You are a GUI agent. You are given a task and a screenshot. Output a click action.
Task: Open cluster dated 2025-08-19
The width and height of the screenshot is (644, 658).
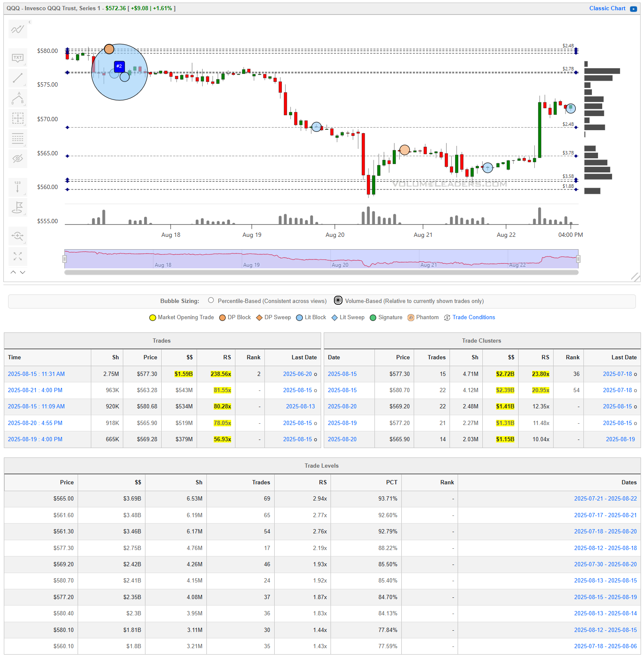342,423
